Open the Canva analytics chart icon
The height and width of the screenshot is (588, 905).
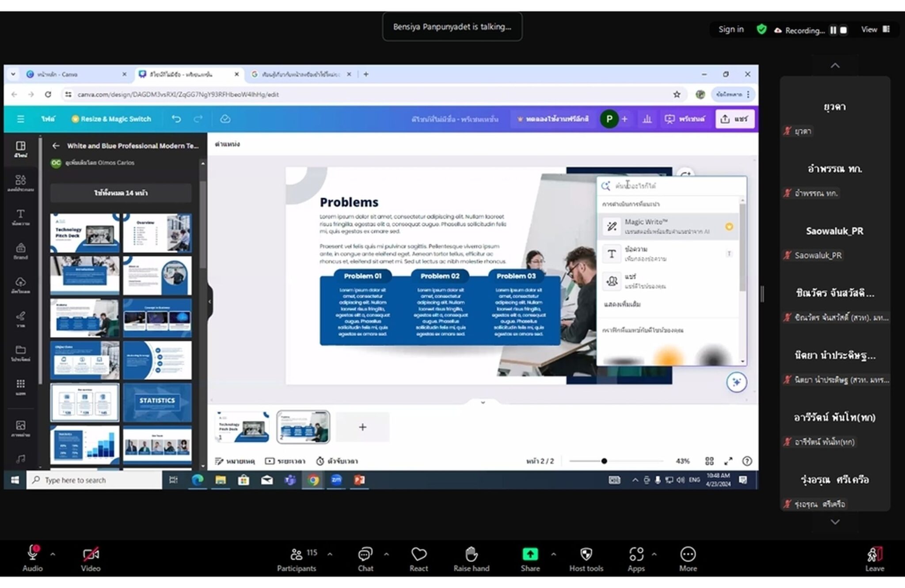pyautogui.click(x=647, y=119)
